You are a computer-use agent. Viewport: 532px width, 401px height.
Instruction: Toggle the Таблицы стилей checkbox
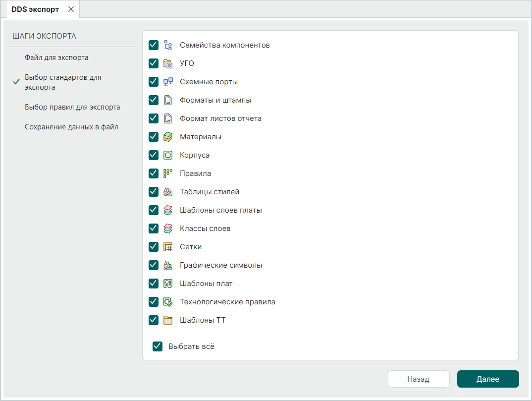pos(154,192)
